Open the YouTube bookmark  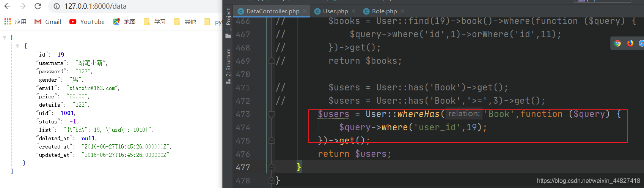click(87, 22)
